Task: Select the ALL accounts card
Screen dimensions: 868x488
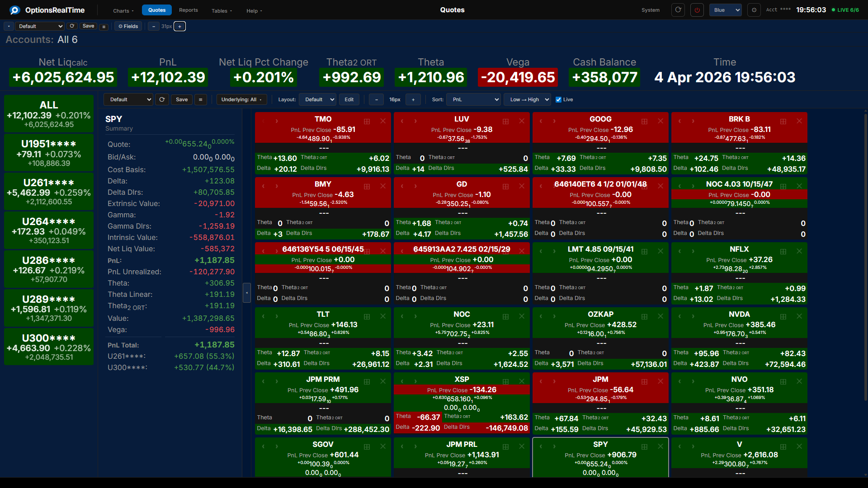Action: coord(49,114)
